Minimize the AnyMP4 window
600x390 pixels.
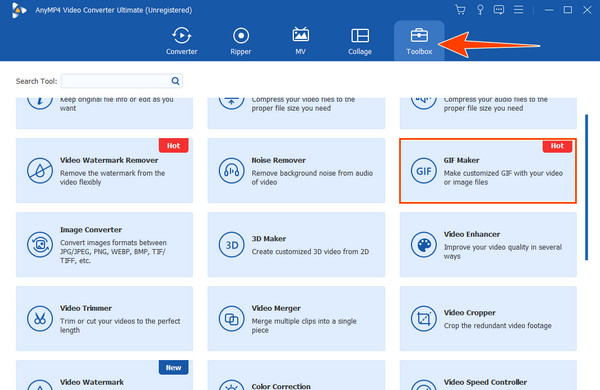[x=549, y=10]
